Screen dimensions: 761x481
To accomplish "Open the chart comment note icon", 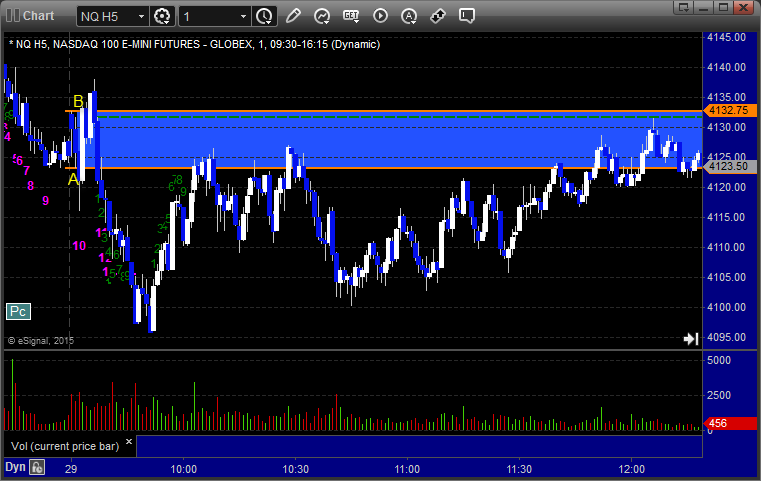I will pyautogui.click(x=466, y=16).
